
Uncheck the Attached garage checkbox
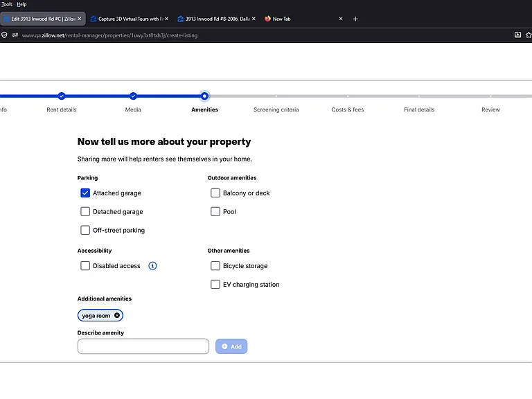[85, 193]
